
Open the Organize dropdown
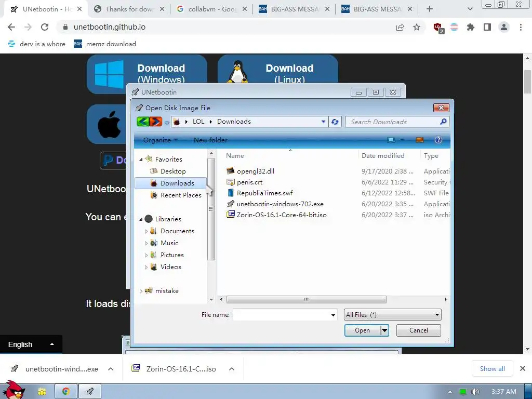coord(160,140)
